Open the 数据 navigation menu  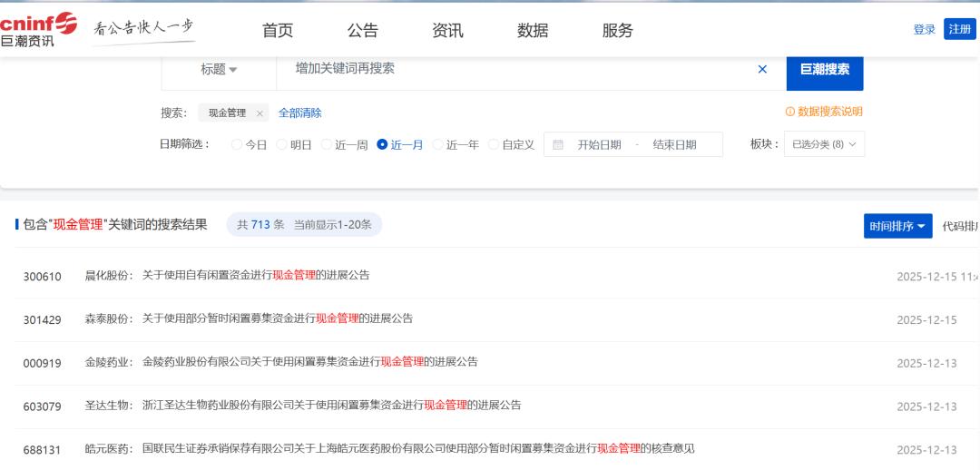click(x=533, y=30)
